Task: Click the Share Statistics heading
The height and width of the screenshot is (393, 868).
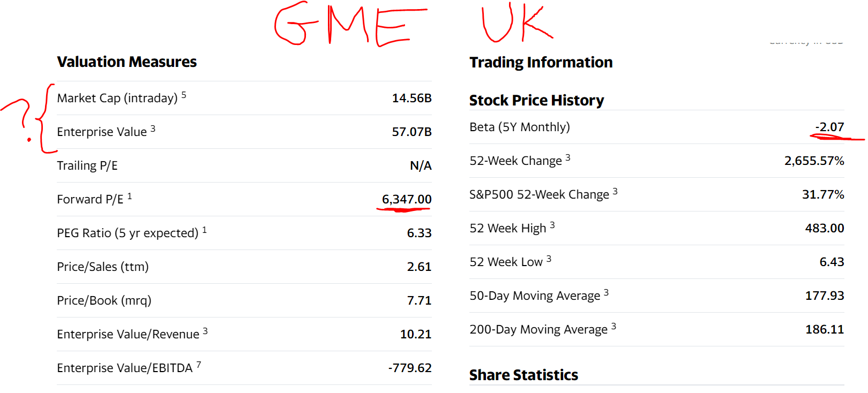Action: (x=524, y=375)
